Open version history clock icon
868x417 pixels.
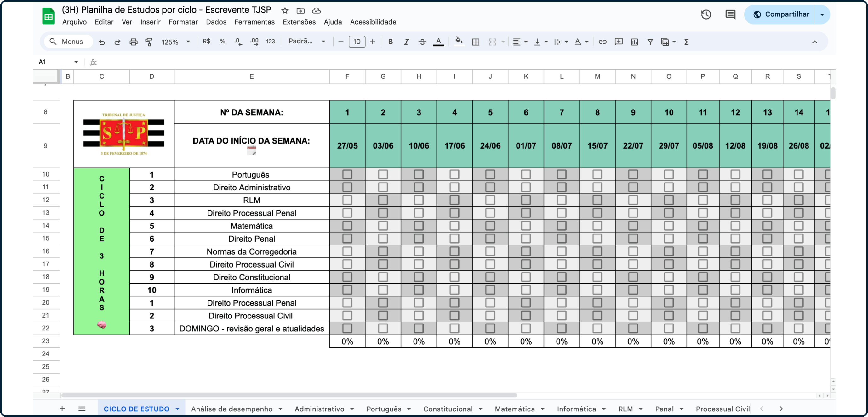pyautogui.click(x=706, y=14)
